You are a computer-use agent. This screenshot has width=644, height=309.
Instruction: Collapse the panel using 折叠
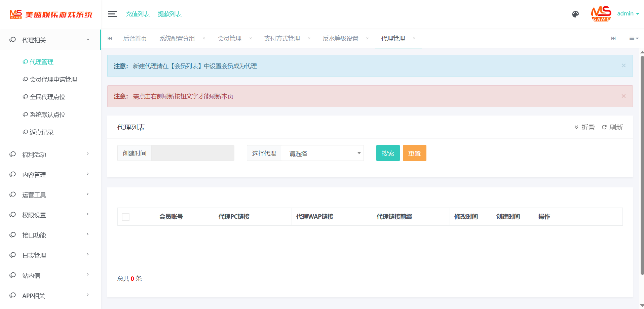tap(585, 127)
